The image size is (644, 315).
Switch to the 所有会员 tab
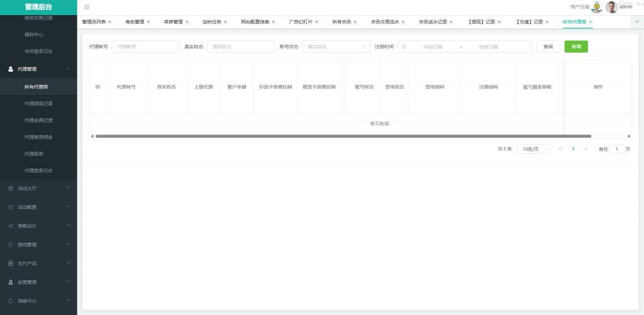coord(341,22)
